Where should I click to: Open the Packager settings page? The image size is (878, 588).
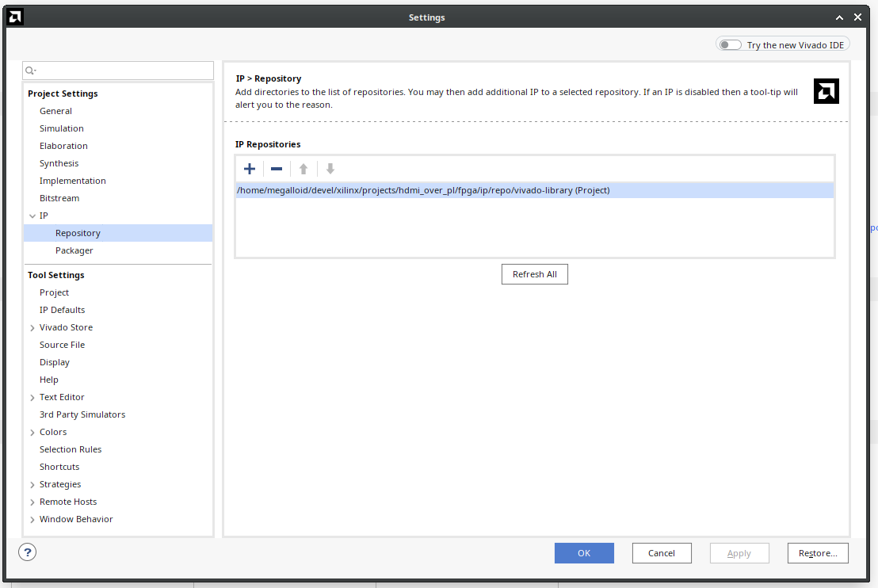pyautogui.click(x=74, y=250)
